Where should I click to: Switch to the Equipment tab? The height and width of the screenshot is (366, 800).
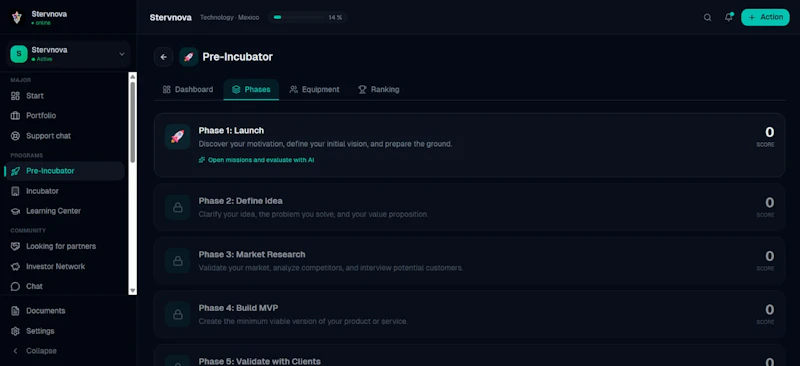[x=314, y=89]
